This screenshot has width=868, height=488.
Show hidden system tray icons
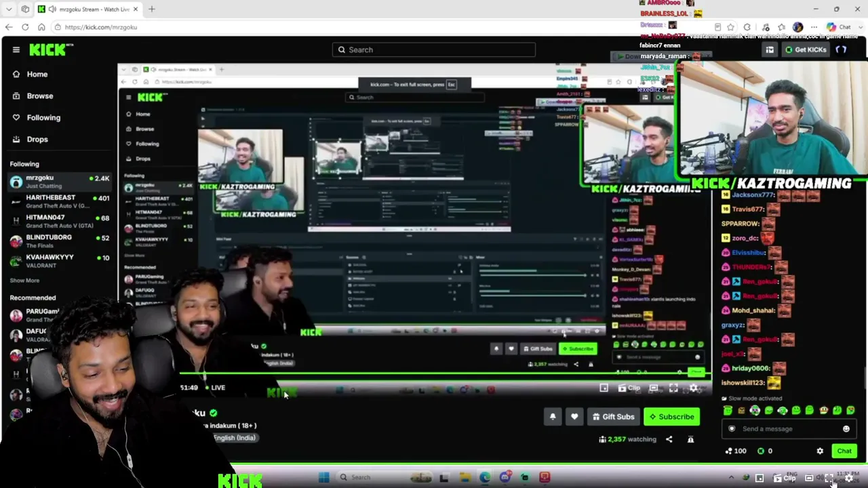pos(731,478)
